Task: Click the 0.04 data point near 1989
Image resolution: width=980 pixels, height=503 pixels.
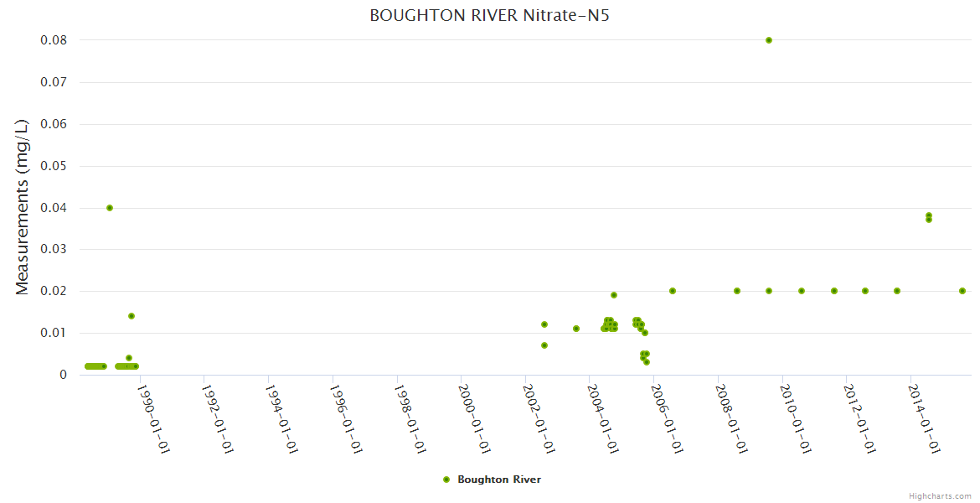Action: coord(110,208)
